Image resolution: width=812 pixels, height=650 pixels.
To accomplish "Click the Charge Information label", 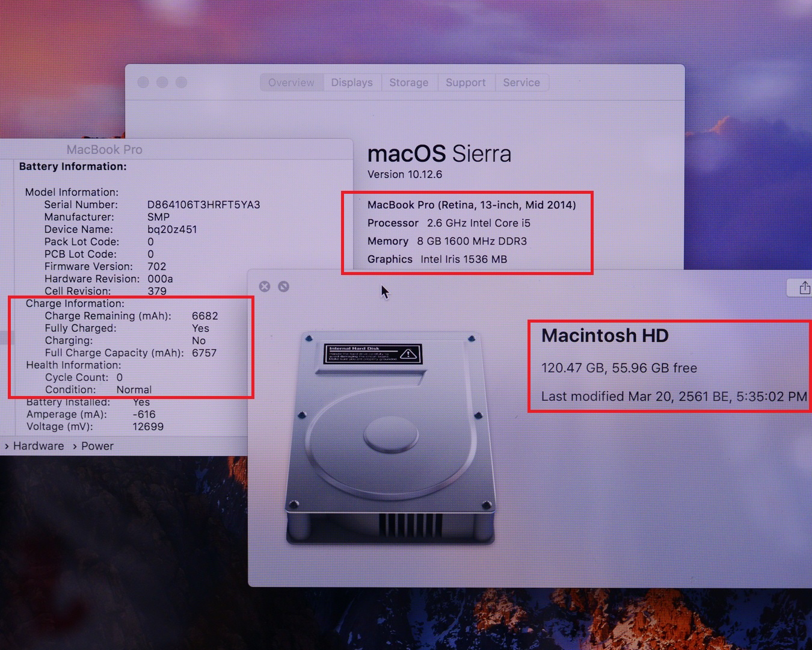I will (x=75, y=303).
